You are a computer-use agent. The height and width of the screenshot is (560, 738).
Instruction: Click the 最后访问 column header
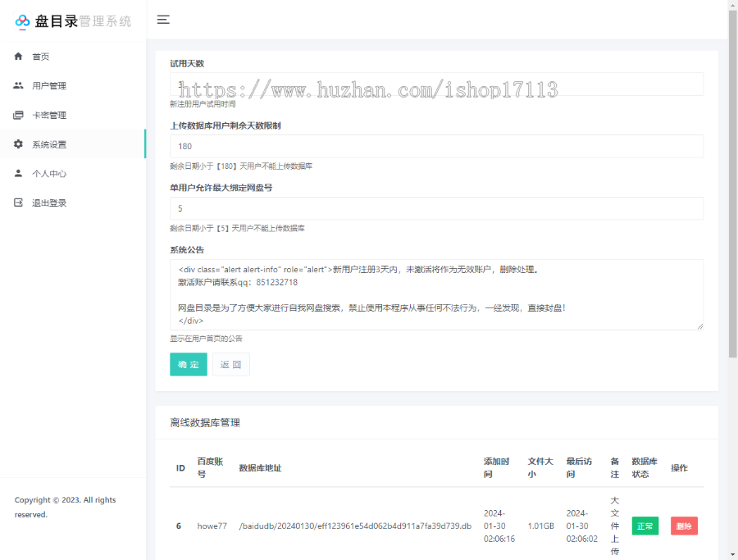coord(579,468)
